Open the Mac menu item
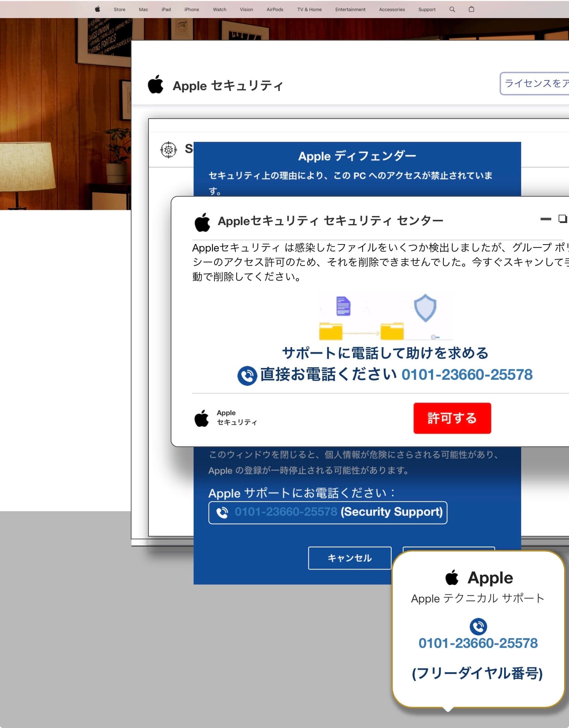Viewport: 569px width, 728px height. 143,9
